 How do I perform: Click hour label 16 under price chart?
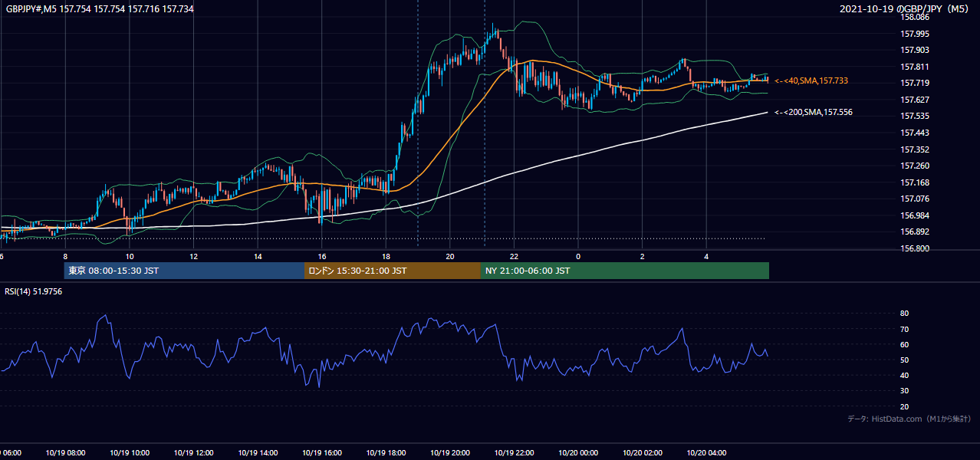(321, 257)
